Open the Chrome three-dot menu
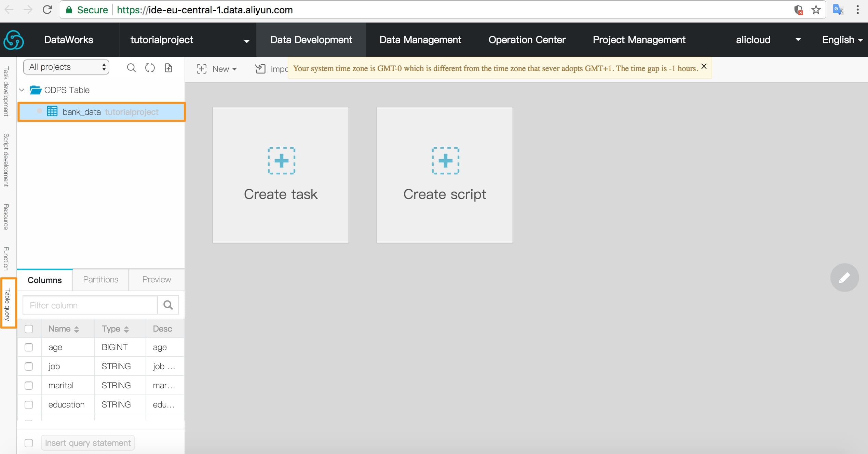Image resolution: width=868 pixels, height=454 pixels. click(x=857, y=10)
